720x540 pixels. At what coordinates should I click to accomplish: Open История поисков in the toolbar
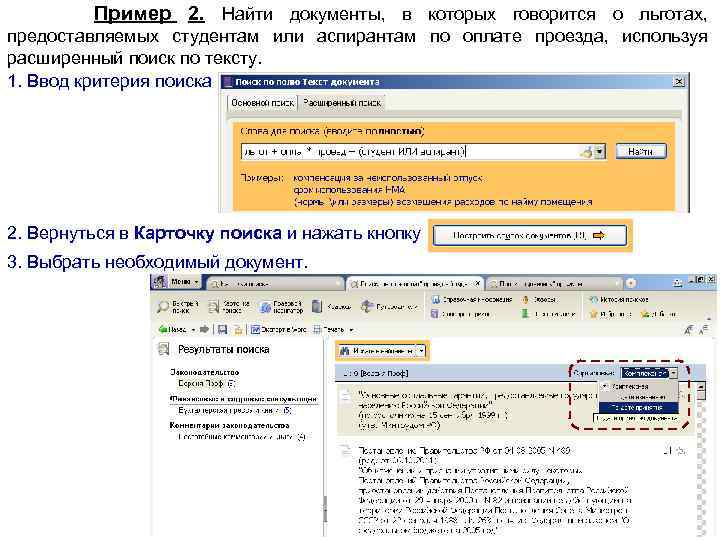(x=619, y=299)
